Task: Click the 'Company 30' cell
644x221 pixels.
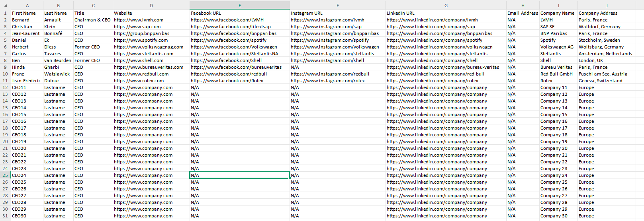Action: point(558,216)
